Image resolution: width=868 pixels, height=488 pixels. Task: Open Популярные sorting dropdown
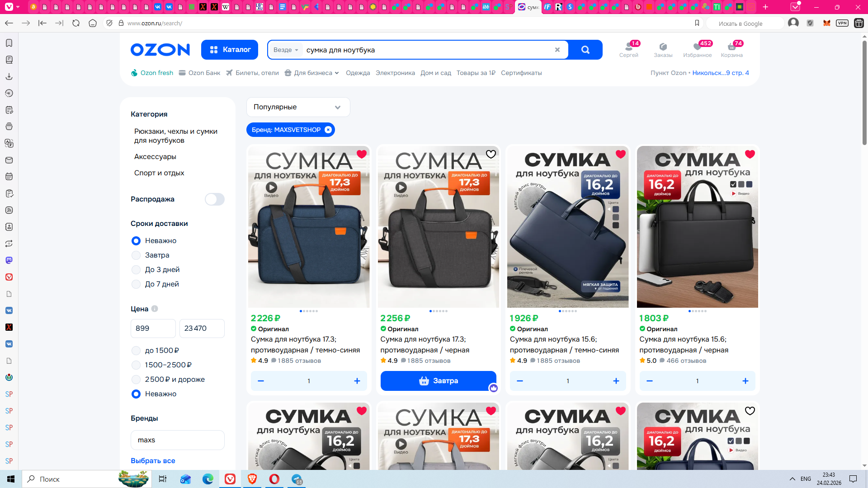click(298, 107)
